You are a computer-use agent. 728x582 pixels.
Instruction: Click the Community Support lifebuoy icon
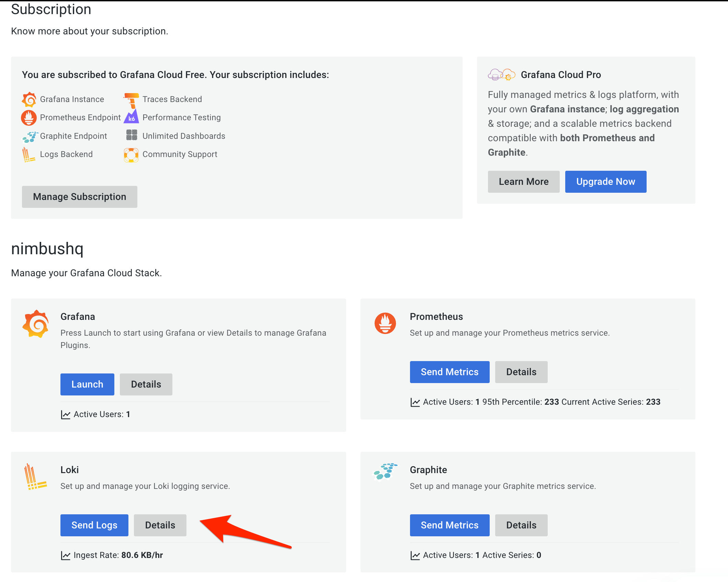pos(131,155)
